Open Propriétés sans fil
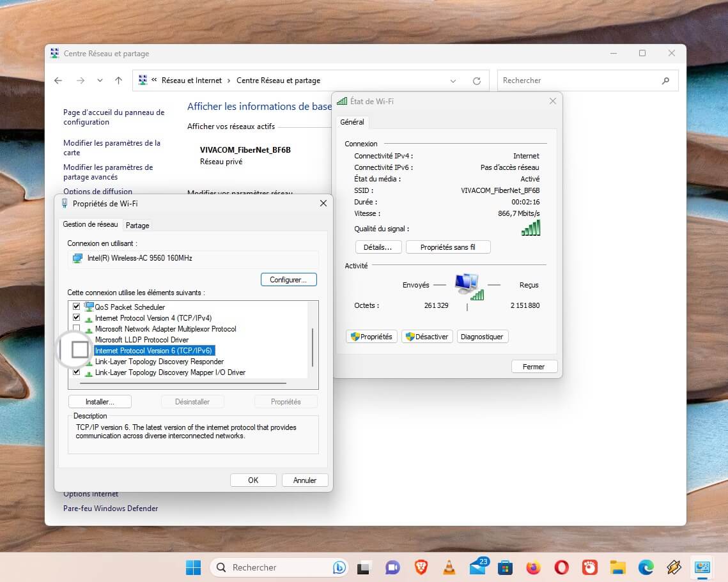Viewport: 728px width, 582px height. point(448,247)
